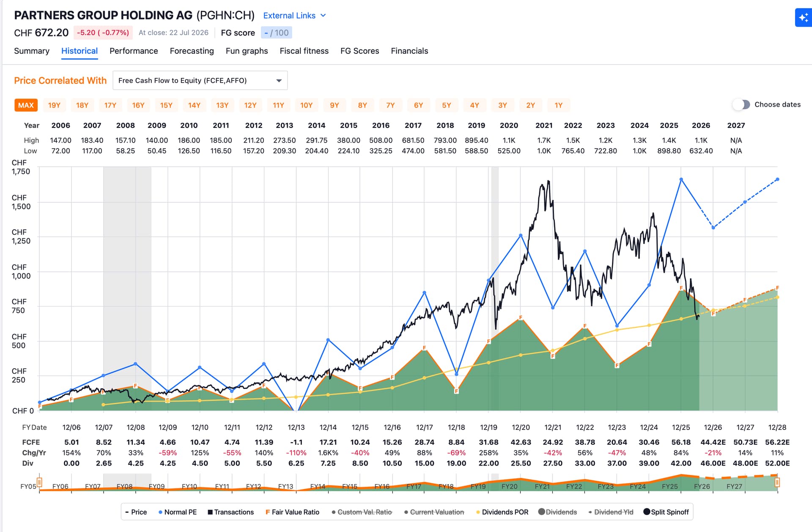812x532 pixels.
Task: Click the Split Spinoff legend icon
Action: [647, 512]
